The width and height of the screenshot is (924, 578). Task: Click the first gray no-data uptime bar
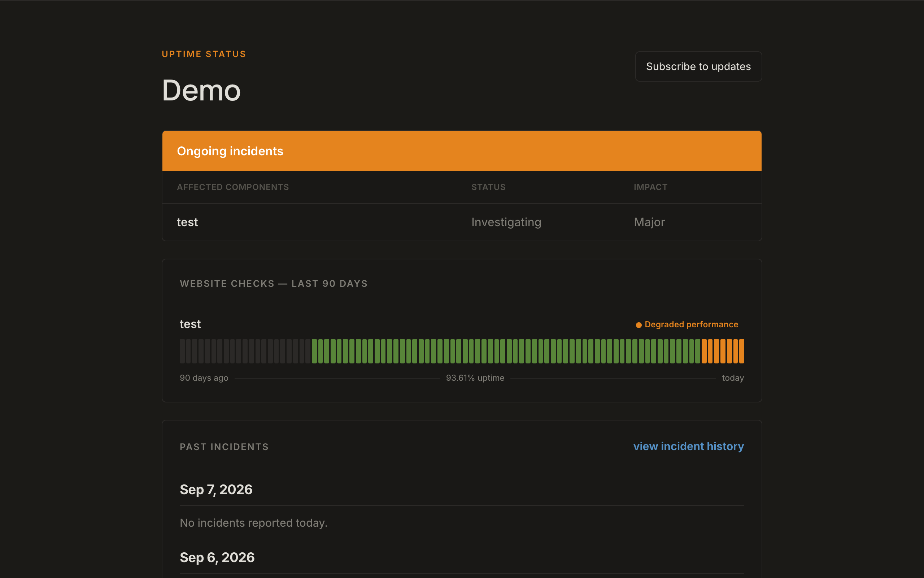182,351
